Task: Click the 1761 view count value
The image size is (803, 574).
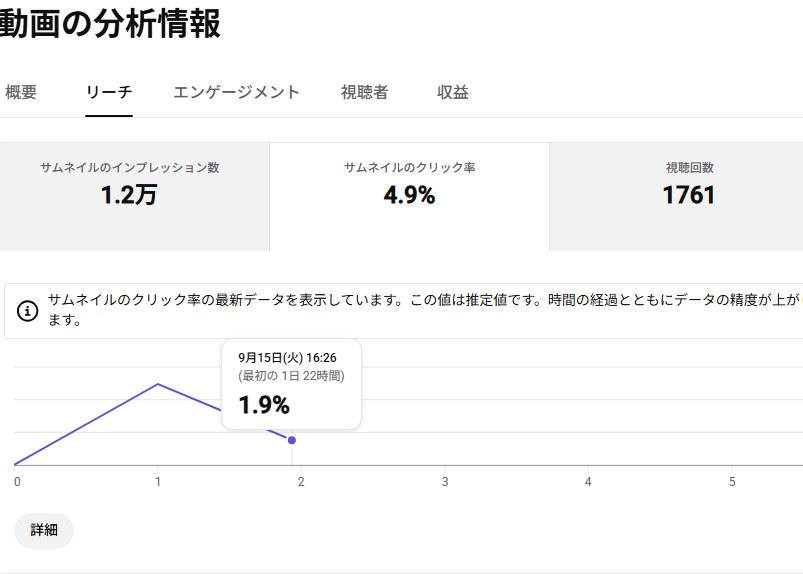Action: (x=689, y=195)
